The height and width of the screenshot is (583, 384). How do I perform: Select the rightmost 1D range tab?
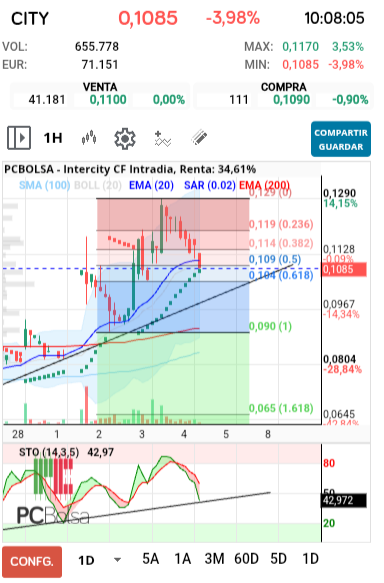[310, 559]
